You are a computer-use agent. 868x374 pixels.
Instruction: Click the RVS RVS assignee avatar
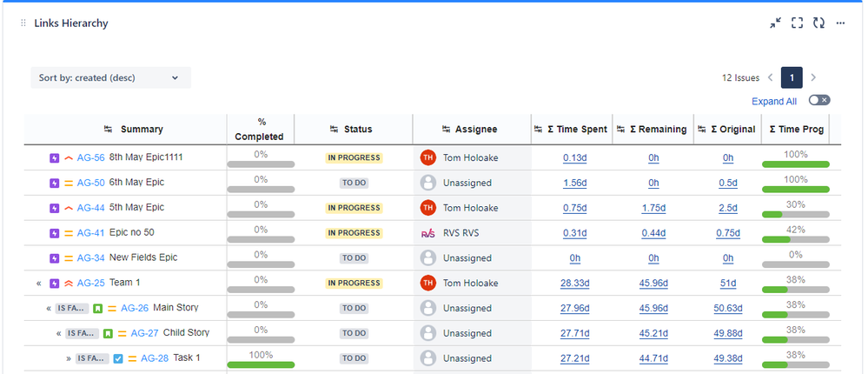point(427,233)
